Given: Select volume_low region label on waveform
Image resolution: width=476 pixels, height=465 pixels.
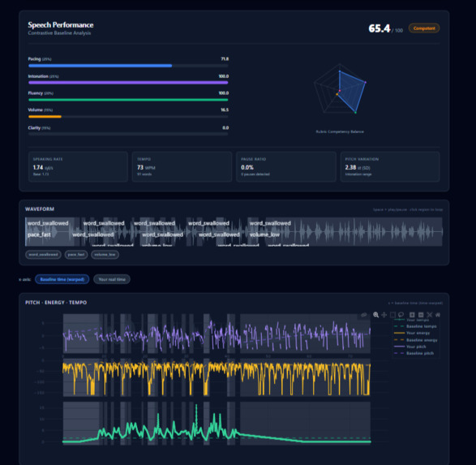Looking at the screenshot, I should [264, 235].
